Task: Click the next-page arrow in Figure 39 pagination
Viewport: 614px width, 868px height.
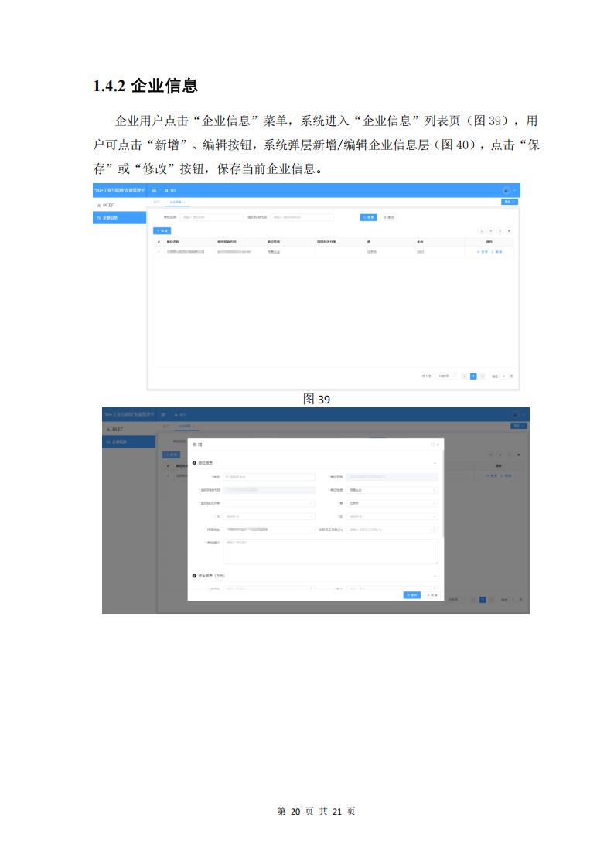Action: [x=483, y=376]
